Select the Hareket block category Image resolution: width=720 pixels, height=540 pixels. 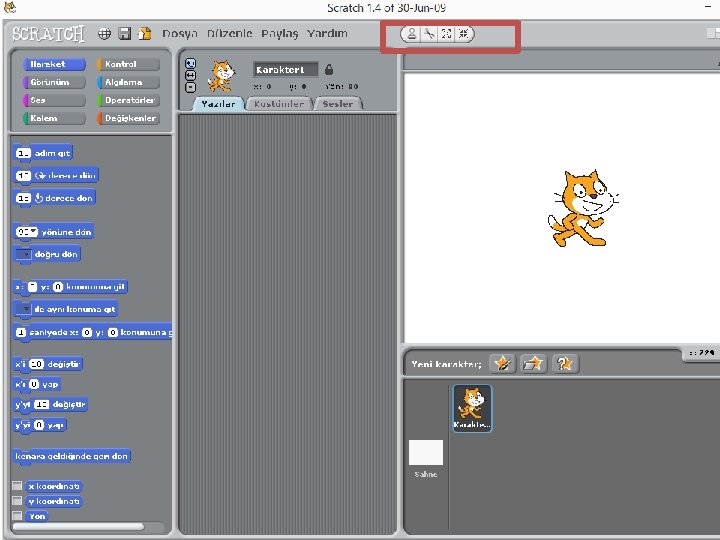pos(54,64)
